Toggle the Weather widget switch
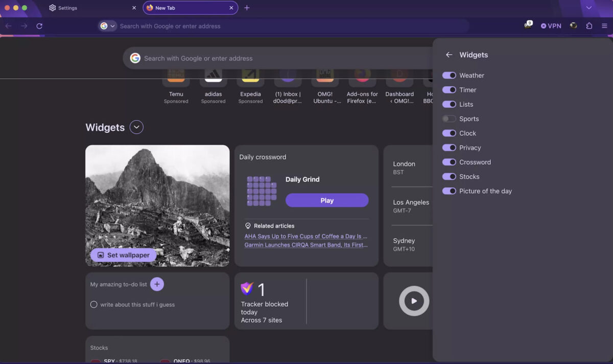 [449, 75]
